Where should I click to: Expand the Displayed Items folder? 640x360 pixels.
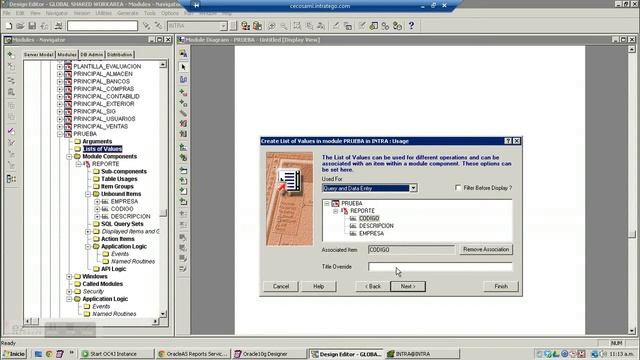(x=88, y=231)
